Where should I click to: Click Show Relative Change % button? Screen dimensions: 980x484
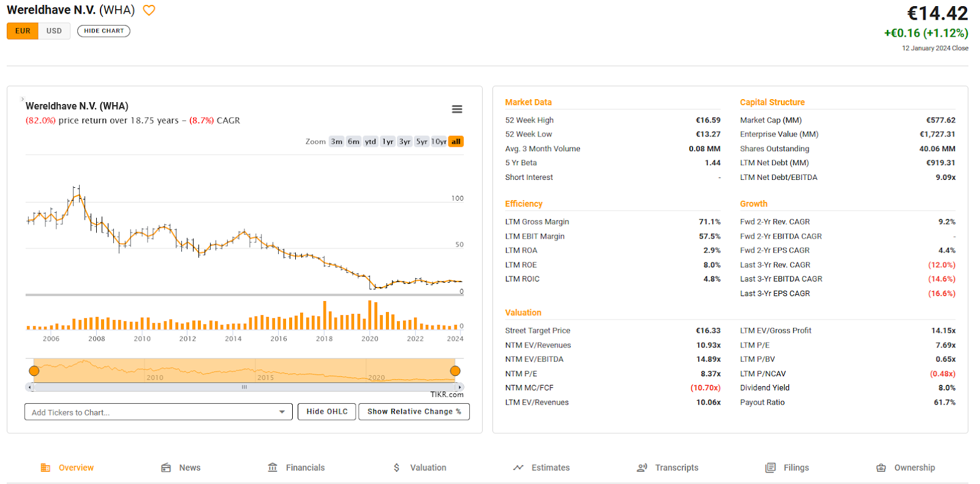[x=414, y=412]
